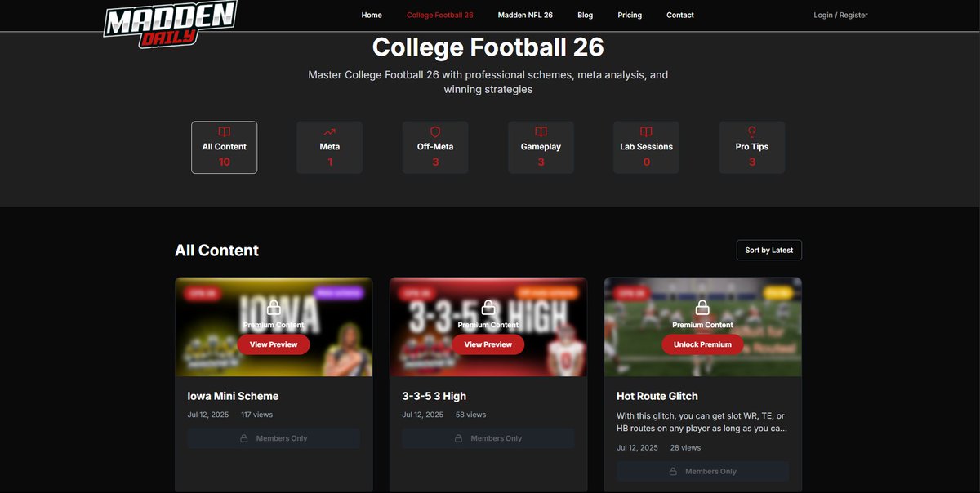The image size is (980, 493).
Task: Click the Hot Route Glitch description text
Action: pyautogui.click(x=702, y=422)
